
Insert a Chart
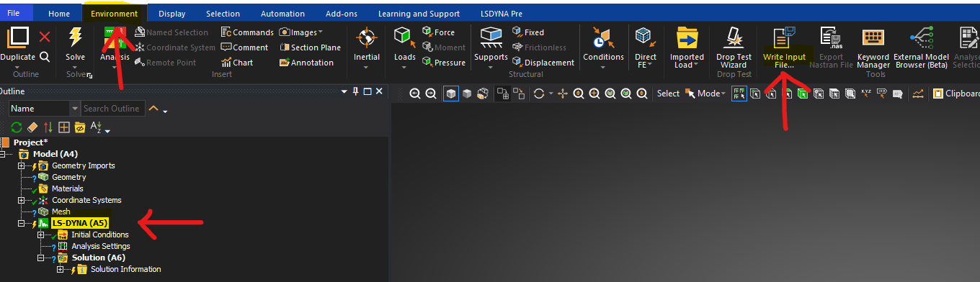point(237,63)
